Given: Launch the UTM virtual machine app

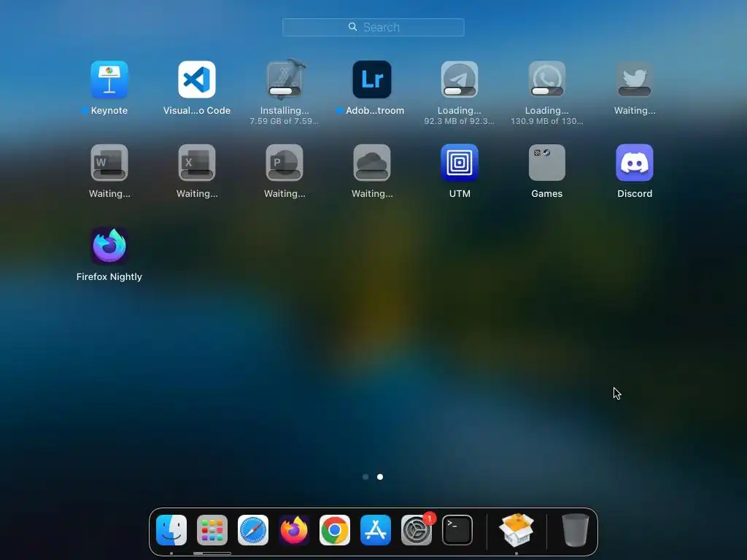Looking at the screenshot, I should click(460, 163).
